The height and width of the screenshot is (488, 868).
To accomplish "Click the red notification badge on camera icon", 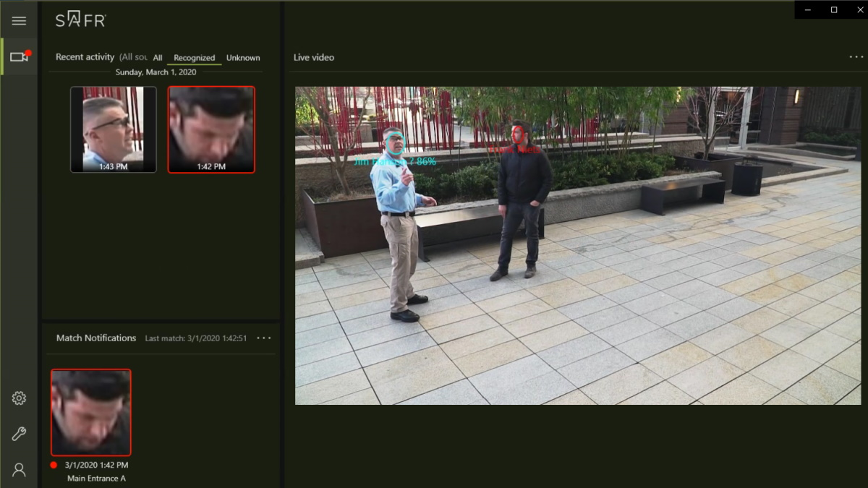I will click(x=28, y=51).
